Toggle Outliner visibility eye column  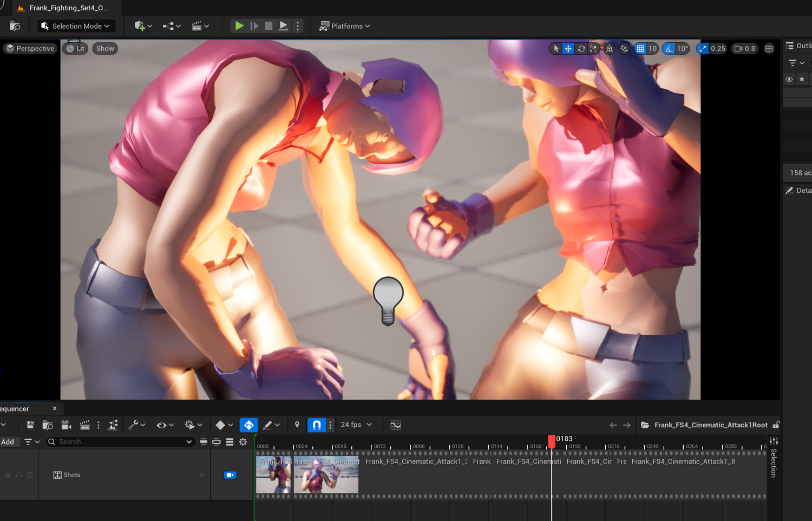click(x=789, y=80)
